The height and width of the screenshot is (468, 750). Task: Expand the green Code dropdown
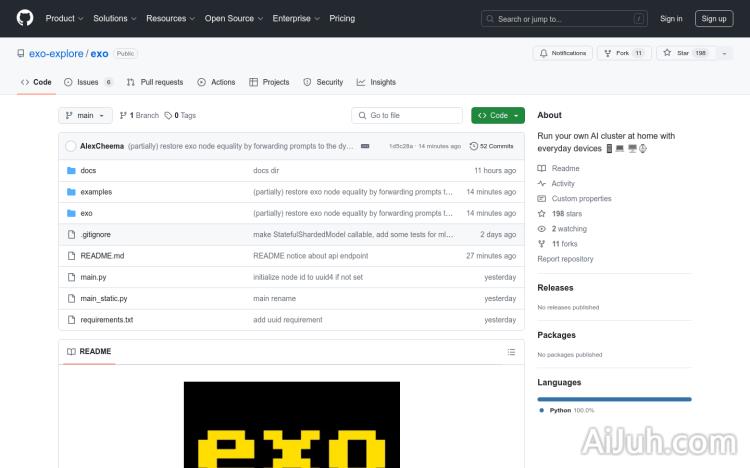click(x=497, y=116)
